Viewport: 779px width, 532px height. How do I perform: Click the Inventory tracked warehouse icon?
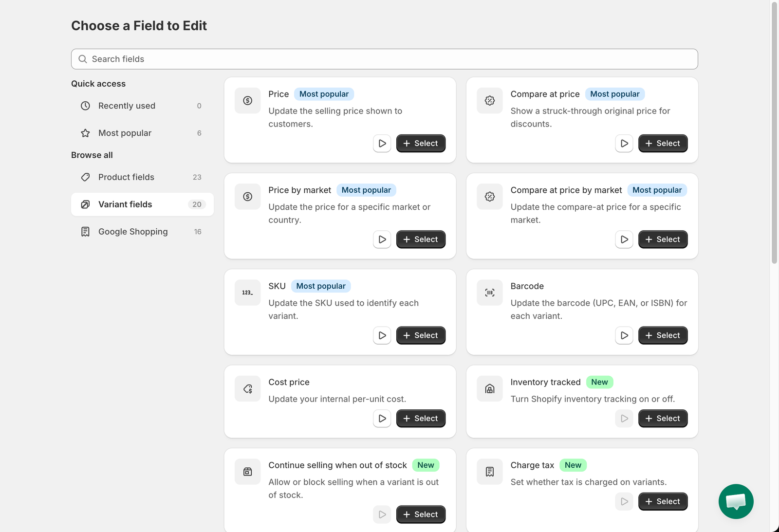pos(490,388)
